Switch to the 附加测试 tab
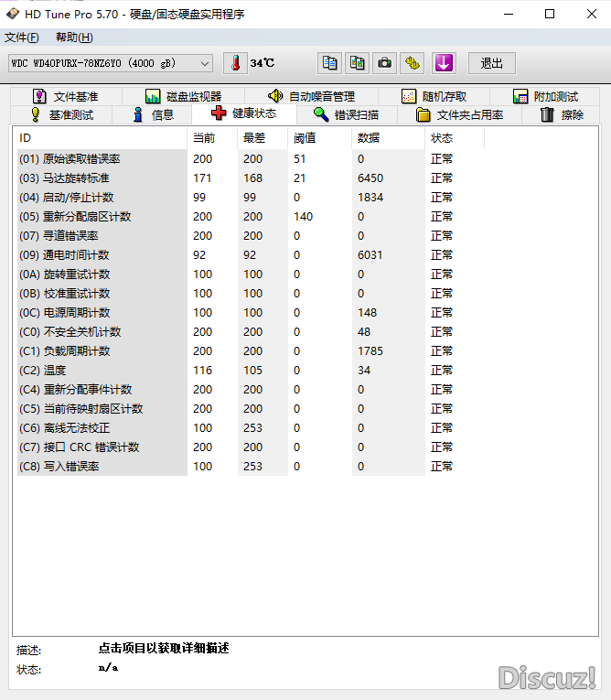611x700 pixels. (545, 96)
